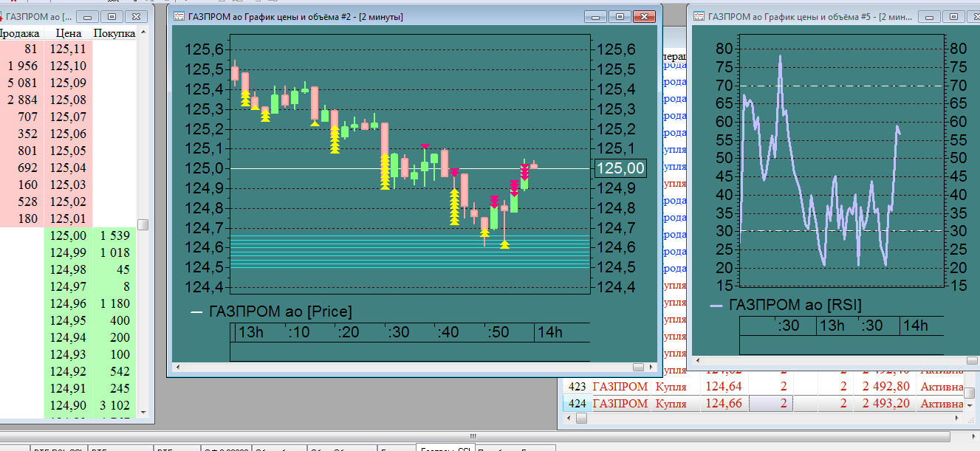Select the sell price 125,11 in order book
Viewport: 980px width, 451px height.
point(69,49)
